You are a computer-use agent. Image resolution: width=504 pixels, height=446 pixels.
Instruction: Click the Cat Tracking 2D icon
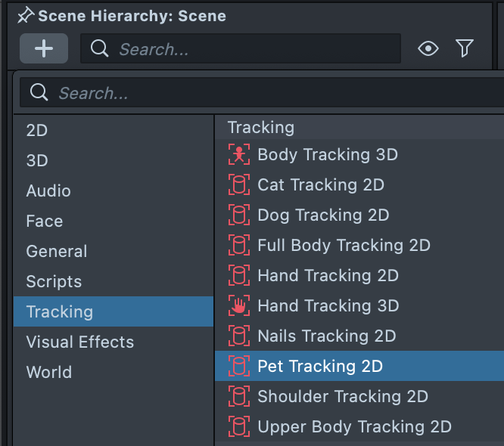238,185
